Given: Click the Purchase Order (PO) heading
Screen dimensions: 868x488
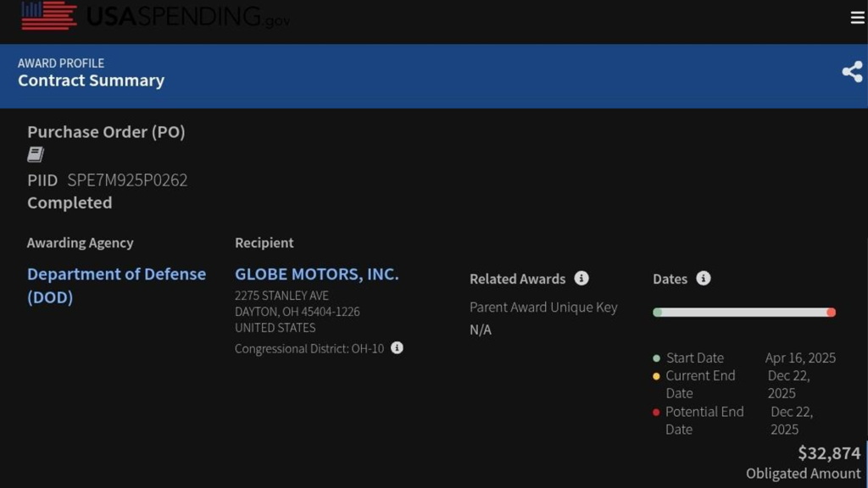Looking at the screenshot, I should click(106, 131).
